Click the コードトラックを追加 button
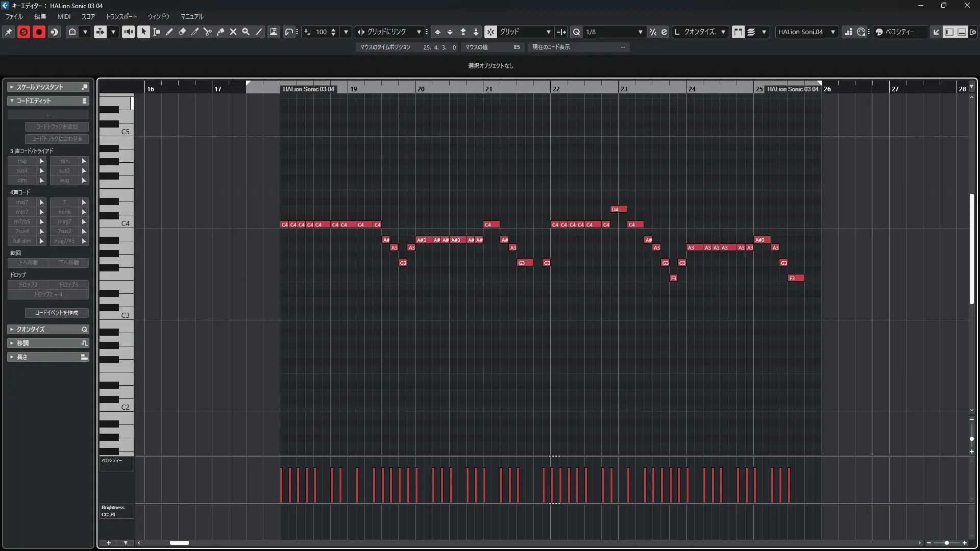Image resolution: width=980 pixels, height=551 pixels. pos(57,127)
